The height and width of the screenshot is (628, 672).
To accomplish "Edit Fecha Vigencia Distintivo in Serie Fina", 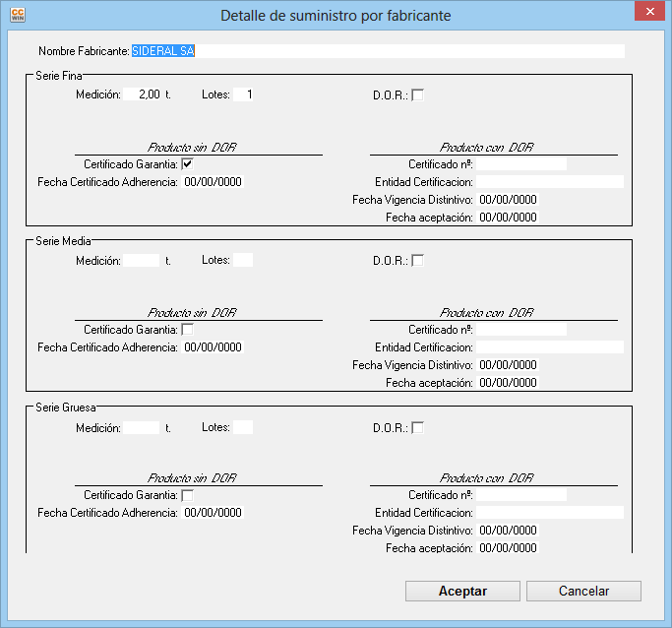I will pyautogui.click(x=508, y=200).
